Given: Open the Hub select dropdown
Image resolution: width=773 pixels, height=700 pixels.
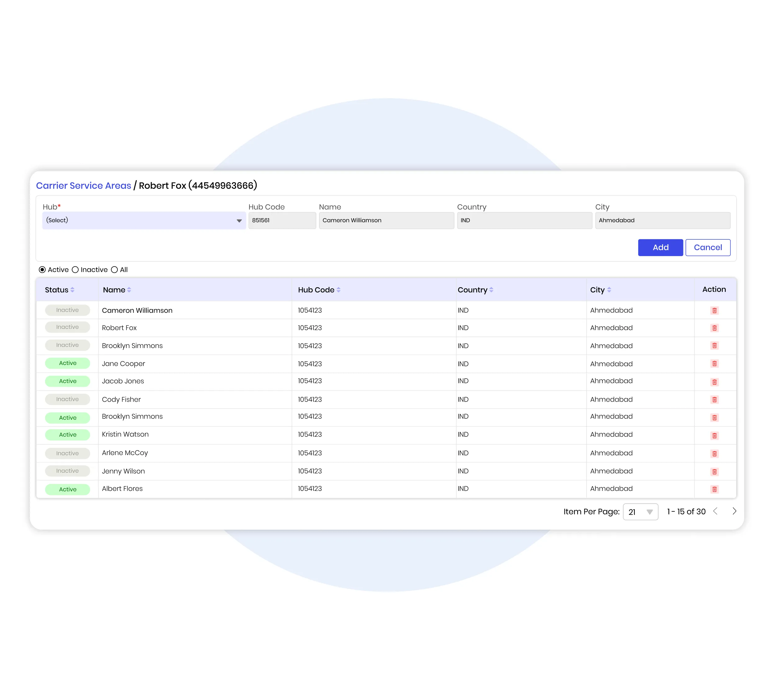Looking at the screenshot, I should coord(144,221).
